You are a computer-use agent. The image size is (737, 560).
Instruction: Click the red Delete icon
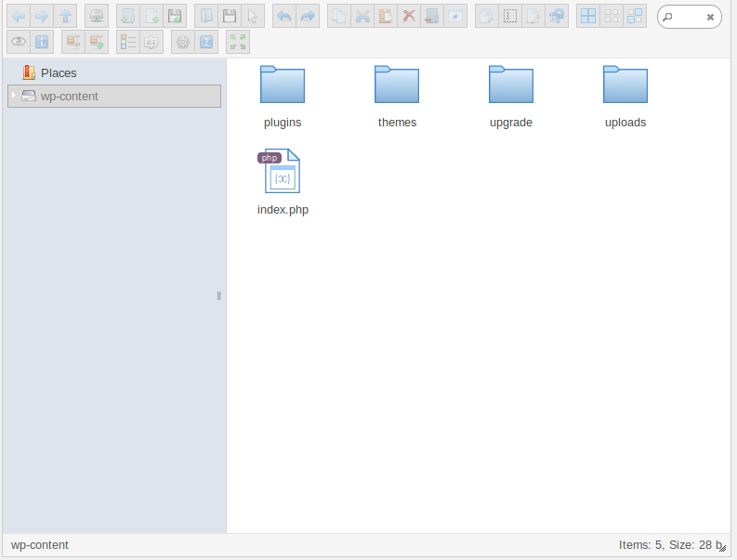pyautogui.click(x=408, y=16)
